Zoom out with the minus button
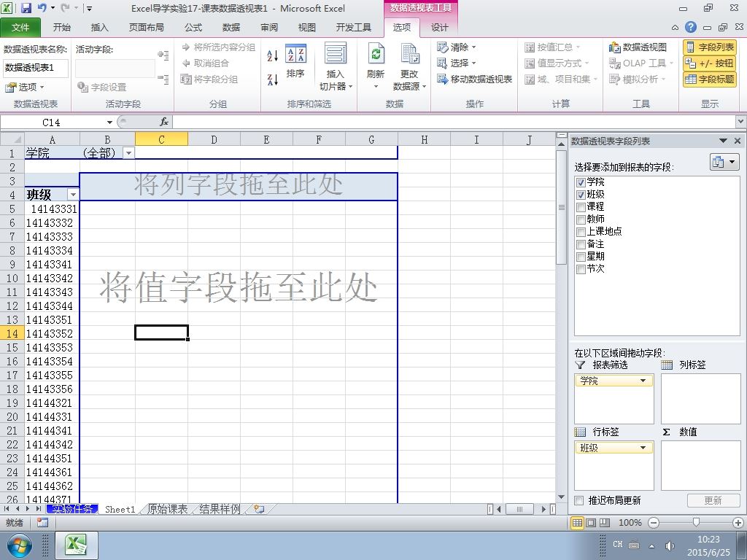This screenshot has width=747, height=560. 654,522
